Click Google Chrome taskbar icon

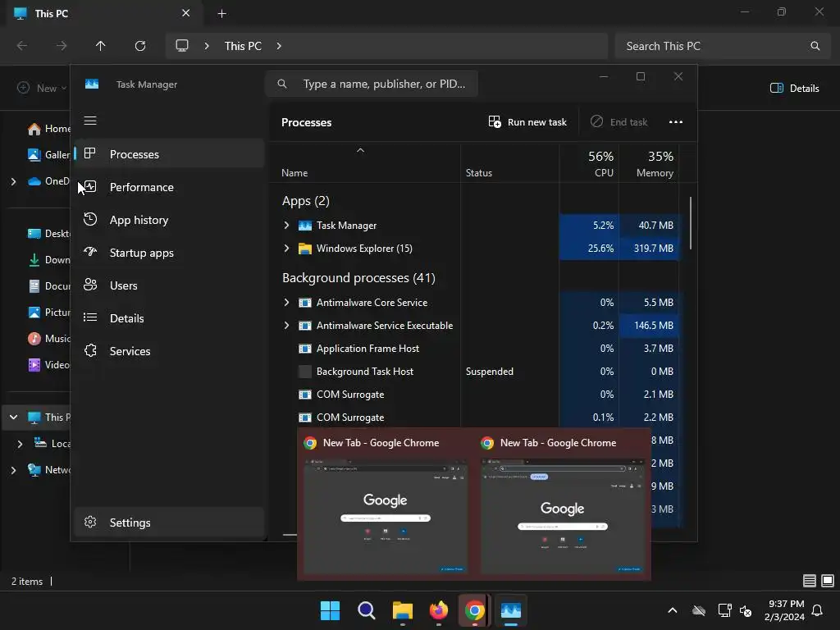pyautogui.click(x=475, y=610)
